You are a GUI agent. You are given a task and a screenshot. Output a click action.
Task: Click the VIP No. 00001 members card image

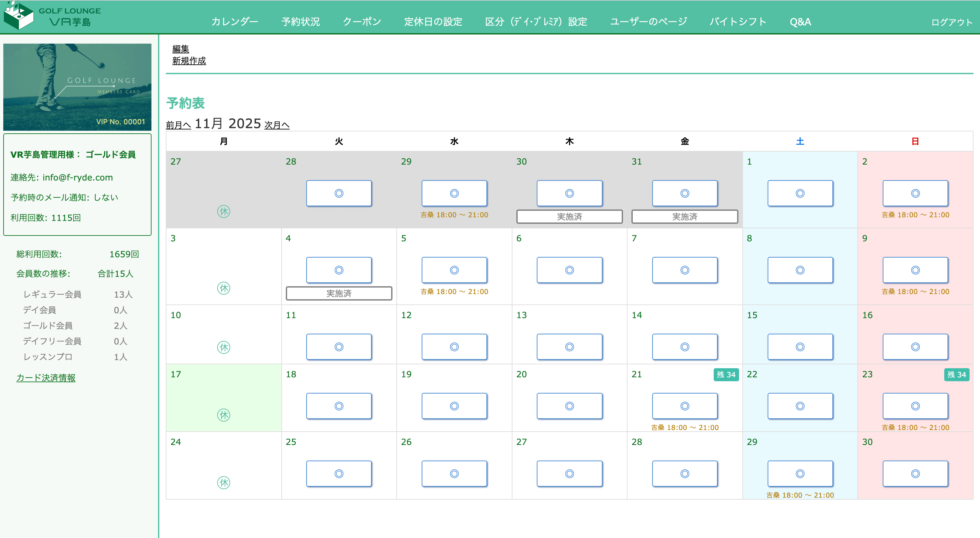coord(77,87)
